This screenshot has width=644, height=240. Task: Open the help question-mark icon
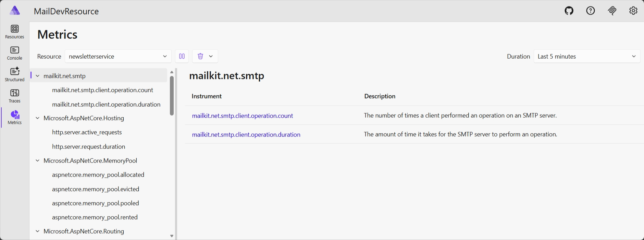click(x=590, y=11)
